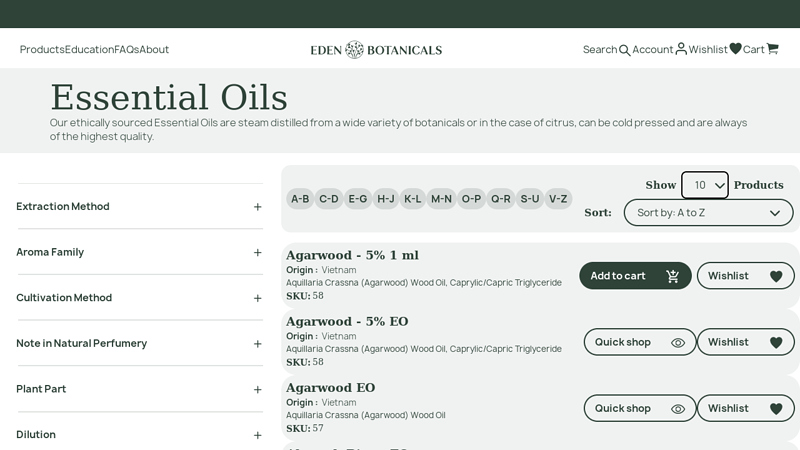
Task: Filter by E-G letter range
Action: (358, 199)
